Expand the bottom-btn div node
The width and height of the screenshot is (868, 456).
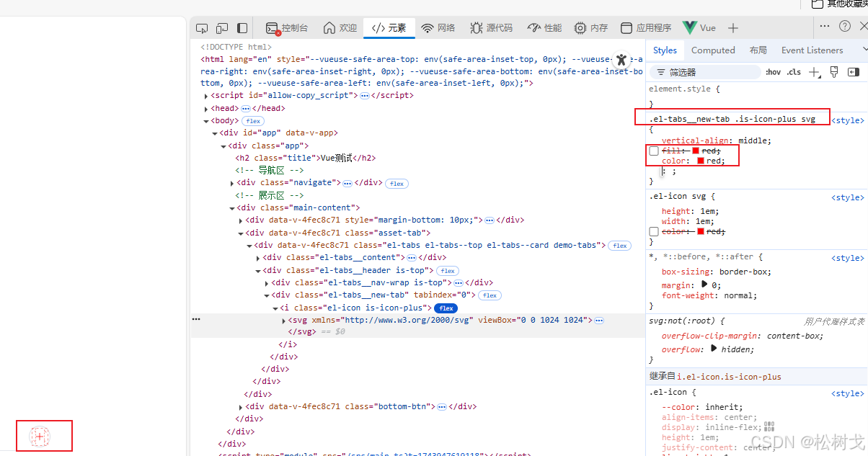click(x=241, y=407)
